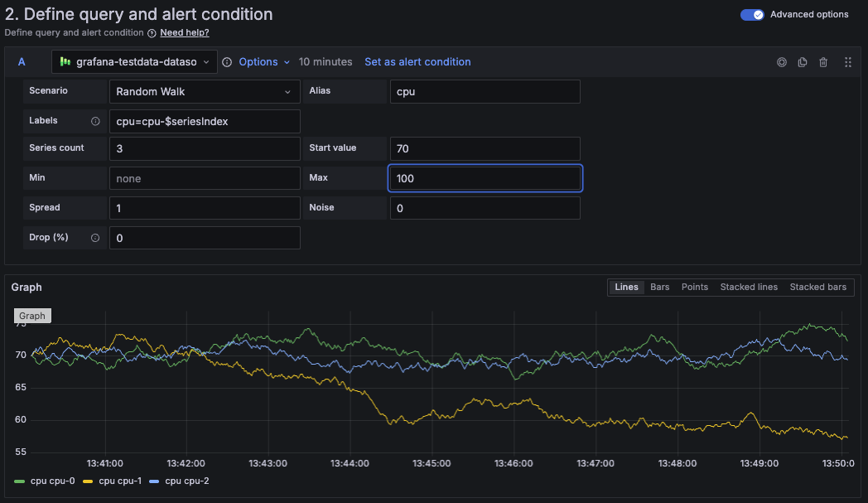Image resolution: width=868 pixels, height=503 pixels.
Task: Select the Stacked lines graph style
Action: pos(749,287)
